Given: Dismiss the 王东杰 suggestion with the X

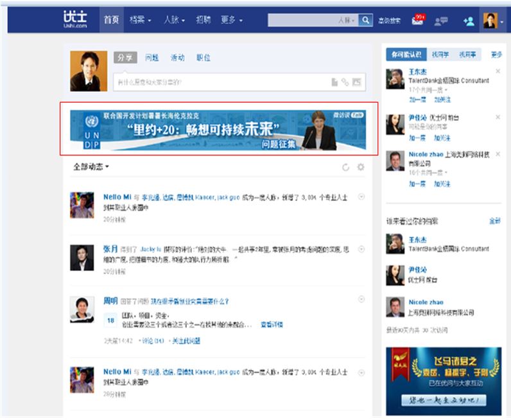Looking at the screenshot, I should pos(498,71).
